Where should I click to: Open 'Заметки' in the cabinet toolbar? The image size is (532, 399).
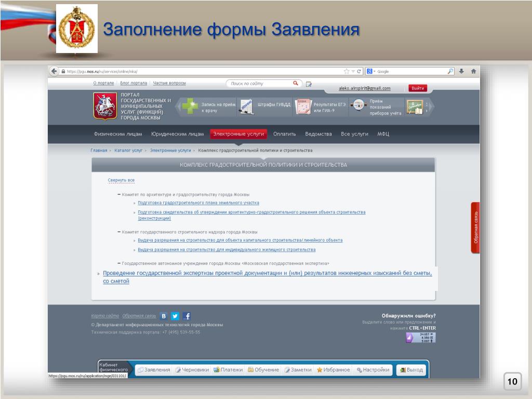(298, 370)
